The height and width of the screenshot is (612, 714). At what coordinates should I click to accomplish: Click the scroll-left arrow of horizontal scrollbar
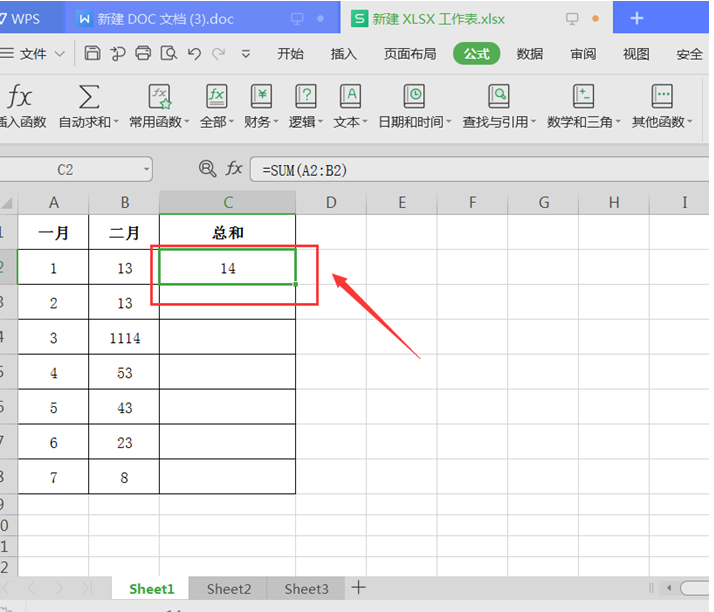pos(669,588)
